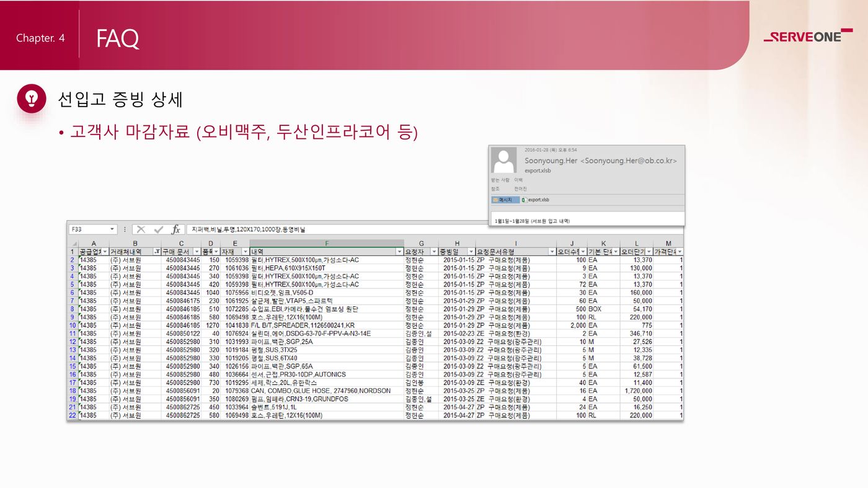Click the Insert Function fx icon
The image size is (868, 488).
(x=176, y=229)
